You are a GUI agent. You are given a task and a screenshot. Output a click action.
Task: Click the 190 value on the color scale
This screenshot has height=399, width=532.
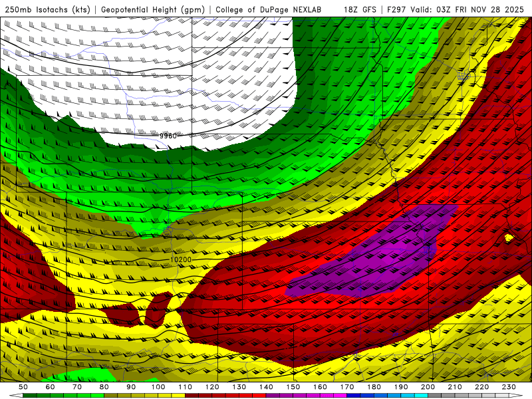(x=401, y=387)
